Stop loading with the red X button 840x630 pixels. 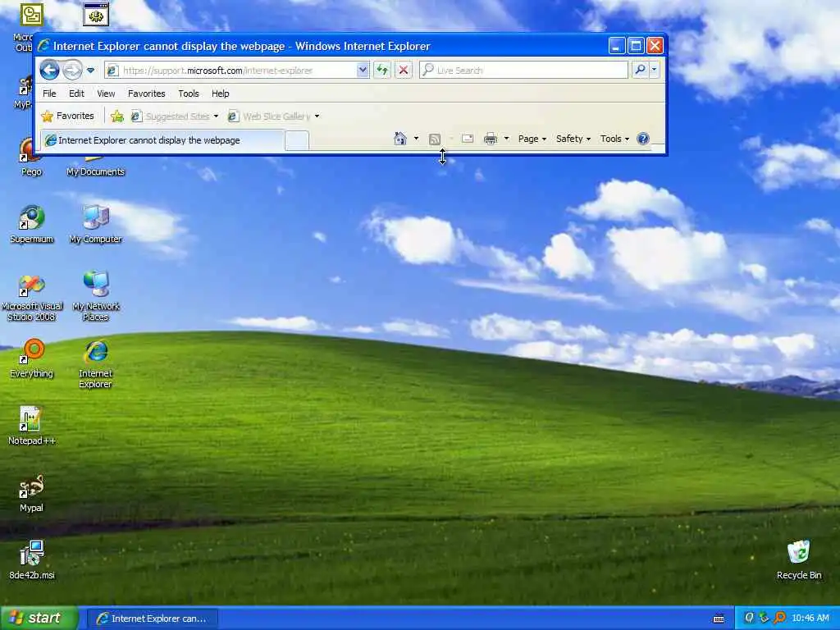point(404,71)
